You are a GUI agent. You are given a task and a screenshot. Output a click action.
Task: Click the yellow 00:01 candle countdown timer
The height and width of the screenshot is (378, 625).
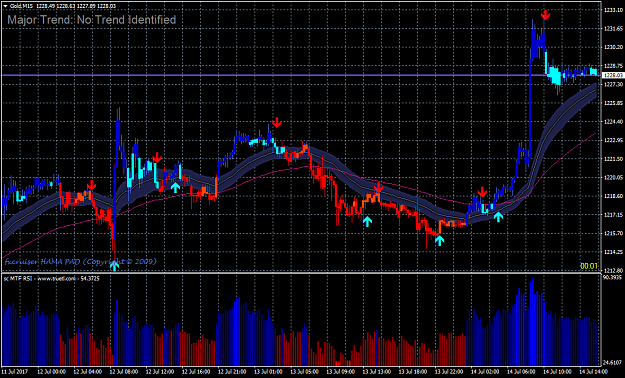click(588, 266)
